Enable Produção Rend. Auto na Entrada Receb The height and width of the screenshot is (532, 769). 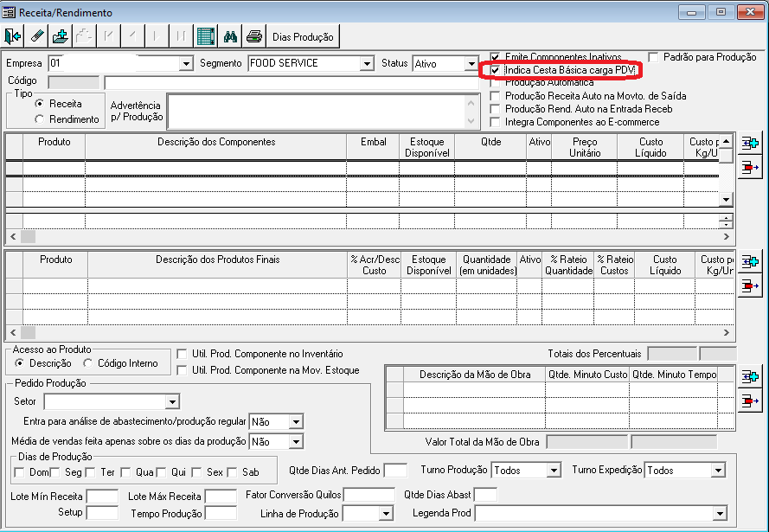coord(496,109)
